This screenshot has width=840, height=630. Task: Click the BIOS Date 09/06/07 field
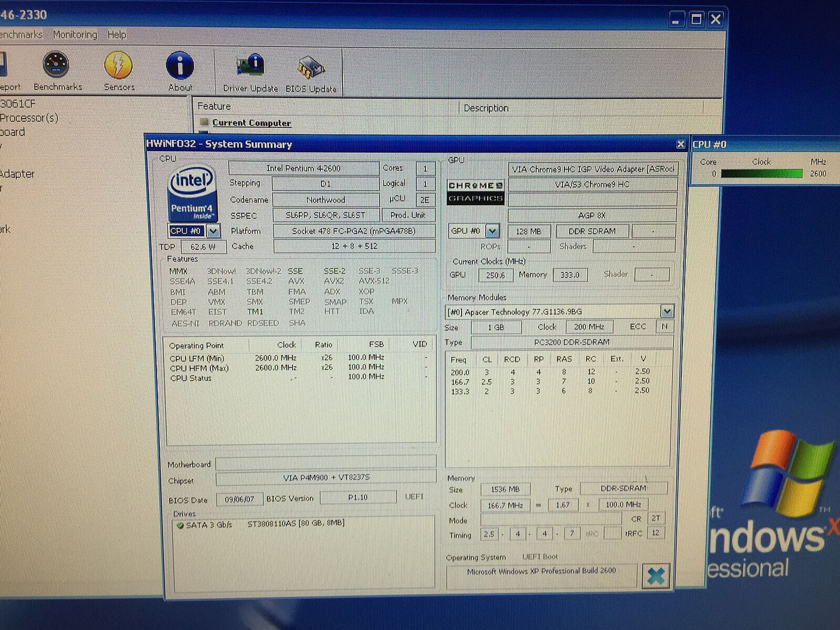[240, 499]
